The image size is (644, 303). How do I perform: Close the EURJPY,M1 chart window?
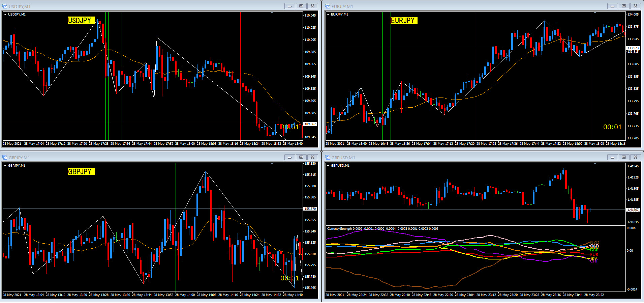click(636, 6)
